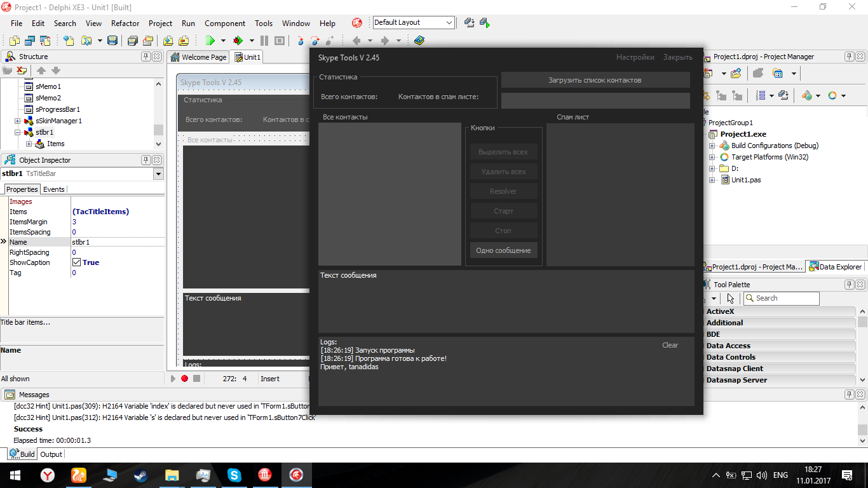Switch to Output tab in Messages

51,454
